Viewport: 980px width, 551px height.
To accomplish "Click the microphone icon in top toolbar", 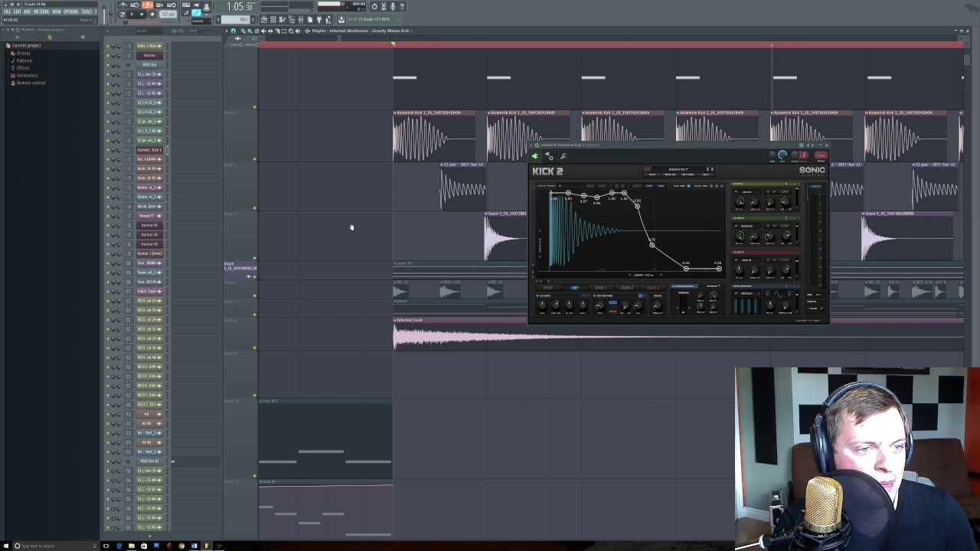I will pos(392,6).
